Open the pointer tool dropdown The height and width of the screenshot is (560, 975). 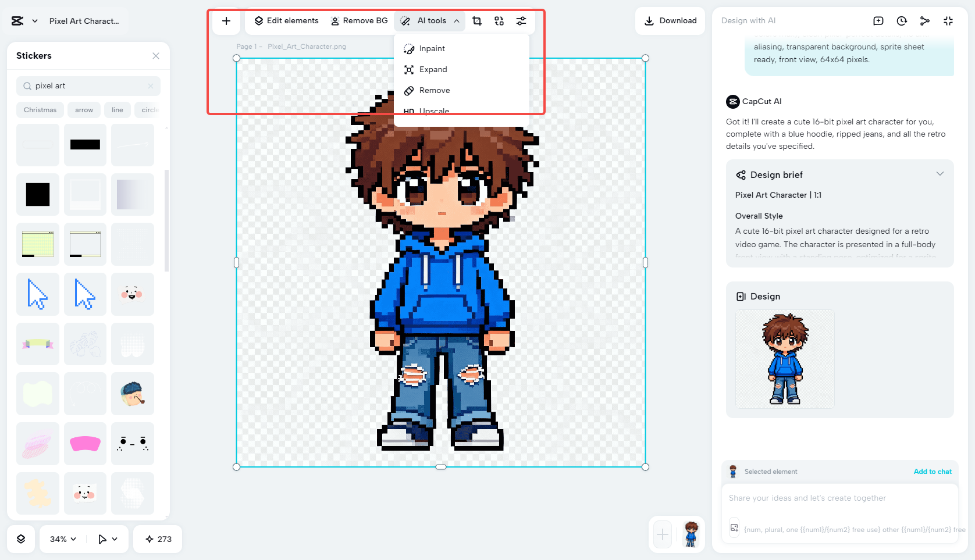pyautogui.click(x=106, y=539)
